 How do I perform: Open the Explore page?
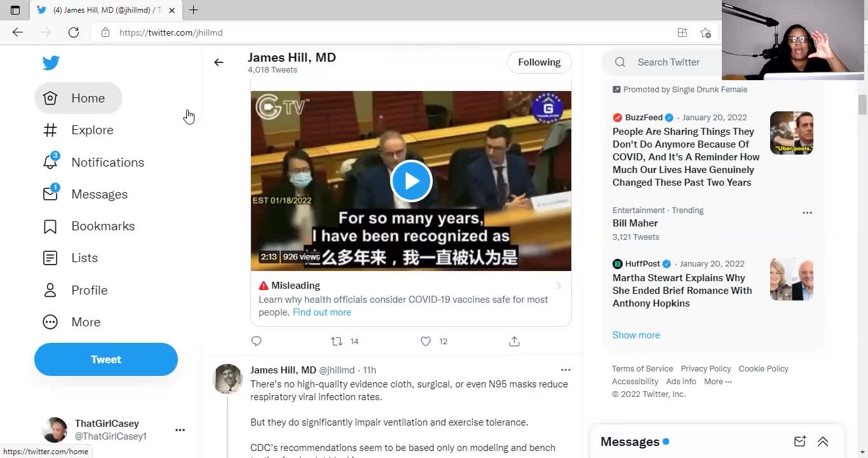tap(78, 130)
